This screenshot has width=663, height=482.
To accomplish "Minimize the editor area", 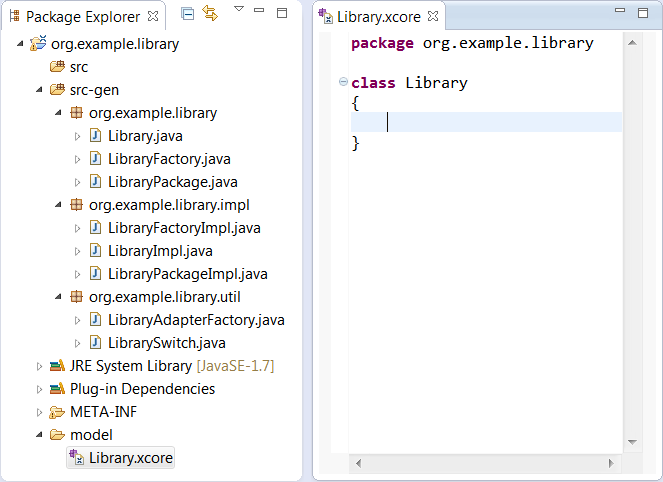I will (620, 10).
